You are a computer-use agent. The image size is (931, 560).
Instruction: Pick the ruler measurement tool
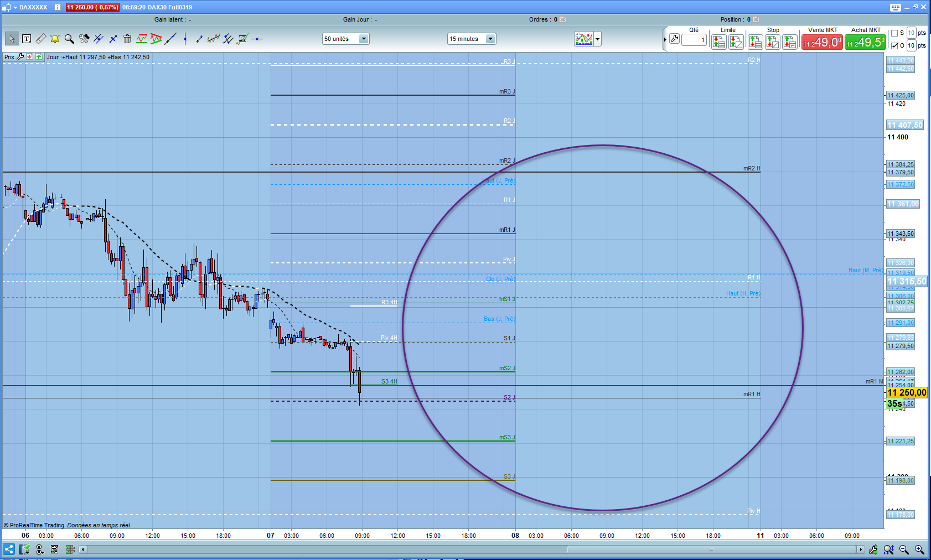pyautogui.click(x=40, y=39)
